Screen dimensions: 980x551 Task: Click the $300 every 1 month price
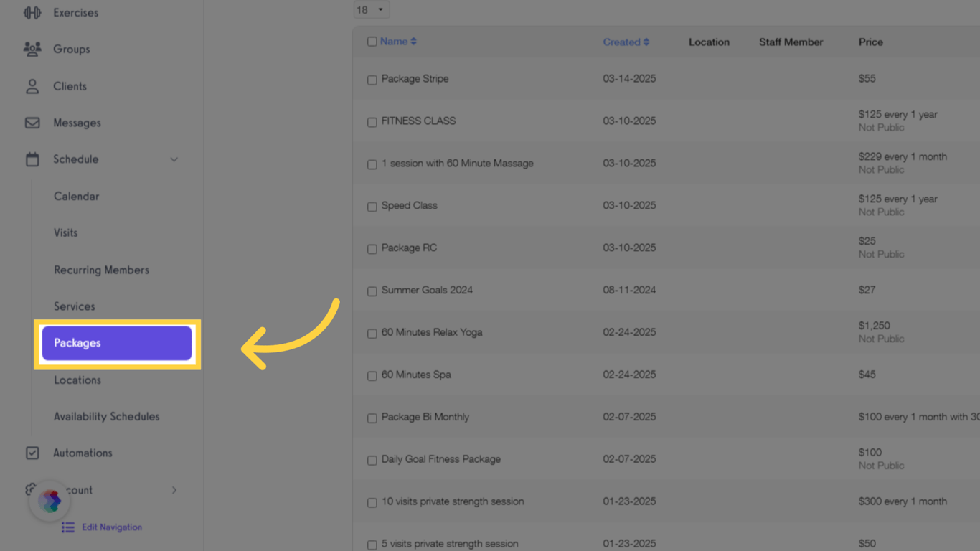pyautogui.click(x=903, y=502)
